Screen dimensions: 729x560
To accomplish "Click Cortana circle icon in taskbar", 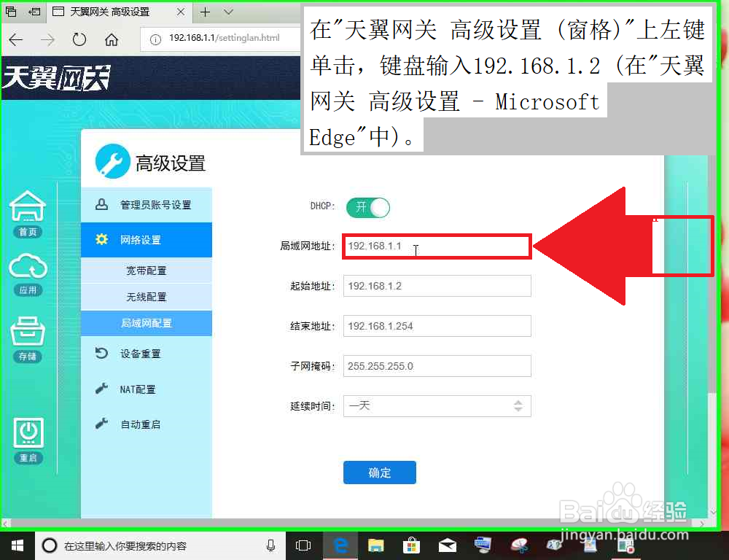I will (x=50, y=545).
